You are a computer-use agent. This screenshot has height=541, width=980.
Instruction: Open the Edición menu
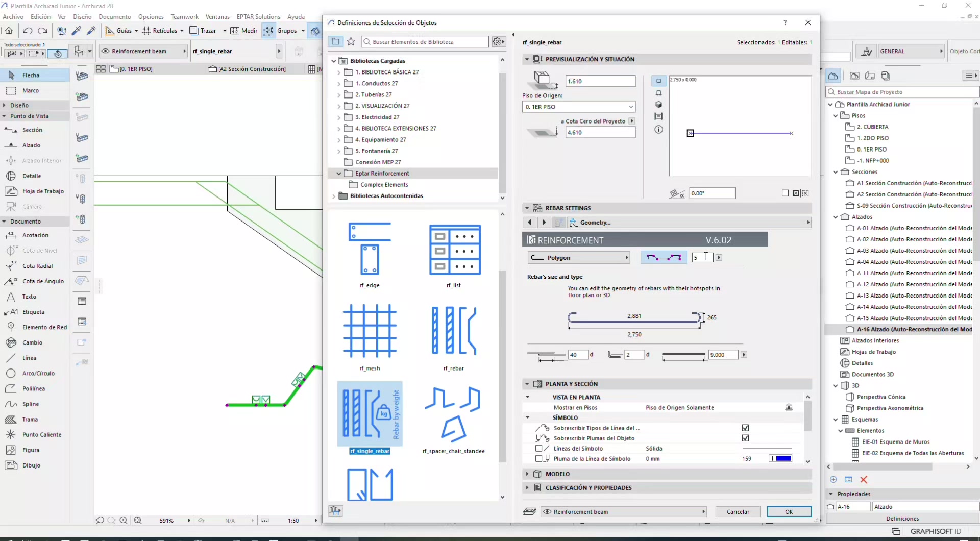41,17
